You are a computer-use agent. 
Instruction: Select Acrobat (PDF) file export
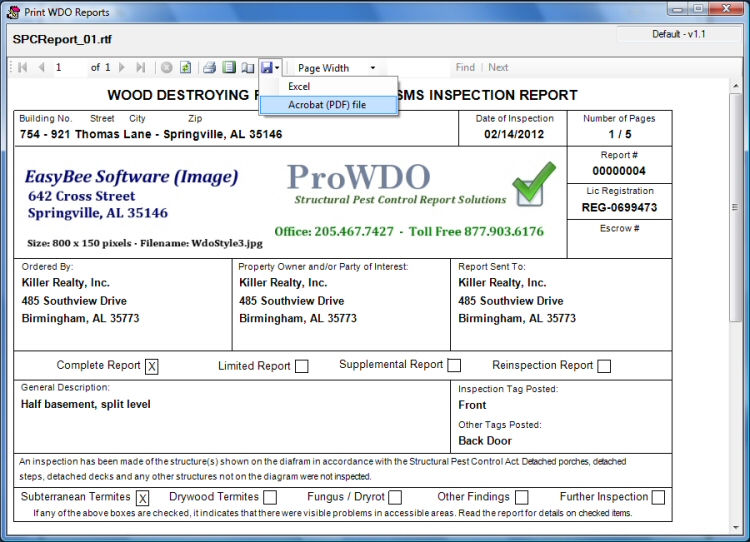point(328,105)
